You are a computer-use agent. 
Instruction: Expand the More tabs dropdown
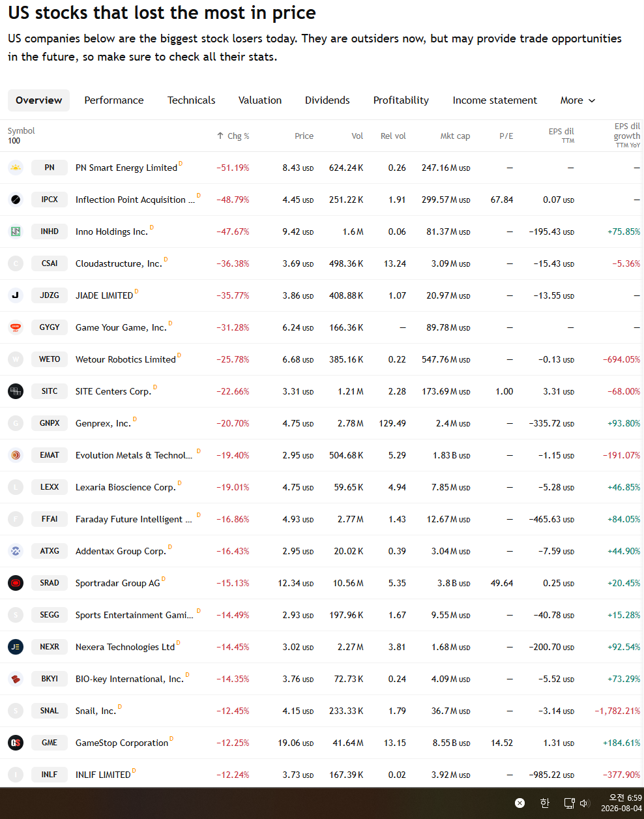(x=578, y=100)
